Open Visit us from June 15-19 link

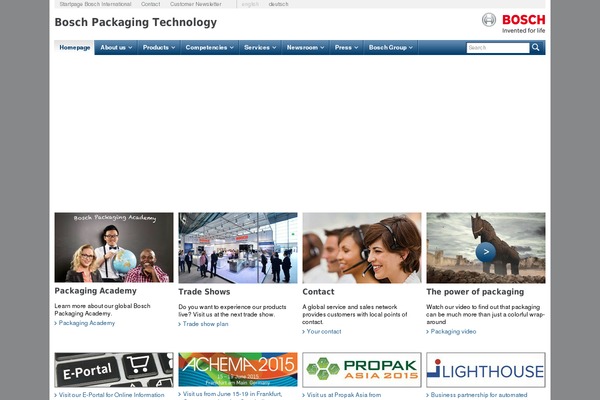click(230, 394)
